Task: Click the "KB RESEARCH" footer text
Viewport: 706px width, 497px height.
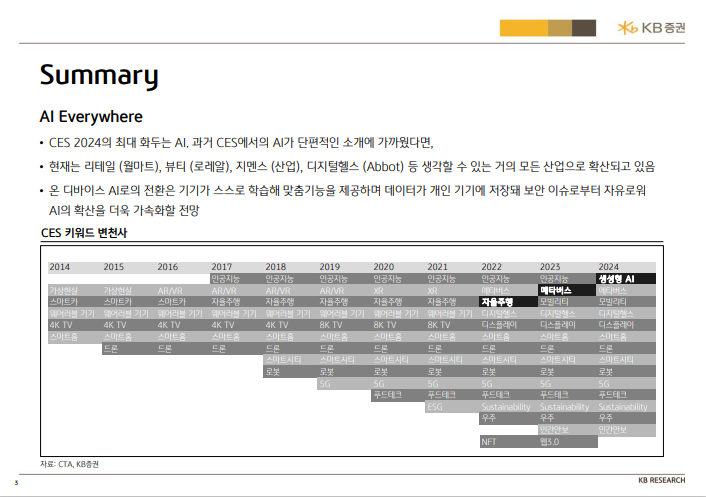Action: [661, 480]
